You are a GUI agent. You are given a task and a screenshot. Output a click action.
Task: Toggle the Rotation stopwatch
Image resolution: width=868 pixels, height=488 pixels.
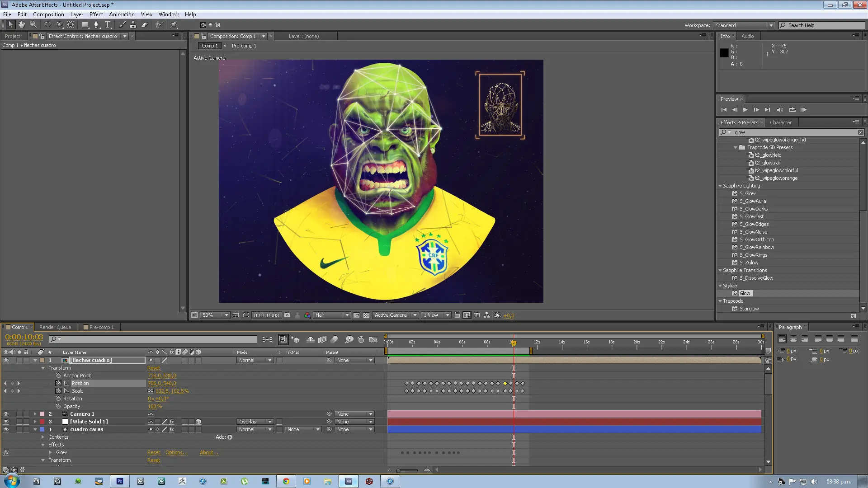pyautogui.click(x=58, y=399)
